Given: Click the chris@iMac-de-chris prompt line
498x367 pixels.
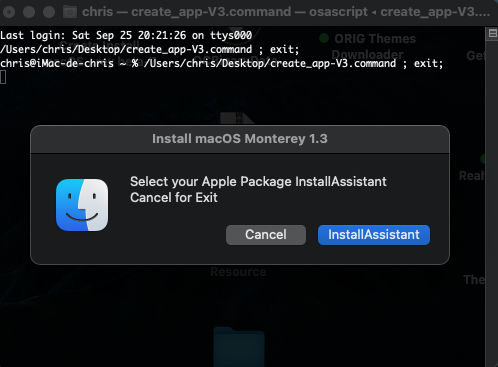Looking at the screenshot, I should pyautogui.click(x=222, y=63).
